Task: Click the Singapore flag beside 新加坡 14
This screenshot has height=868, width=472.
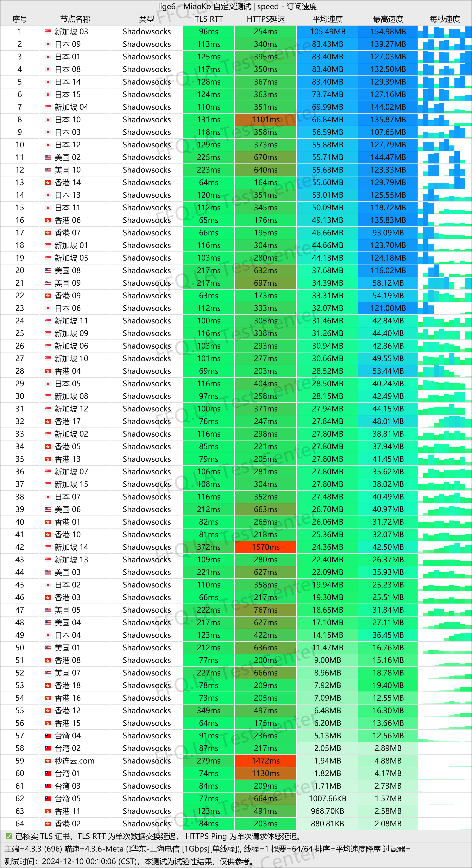Action: click(48, 547)
